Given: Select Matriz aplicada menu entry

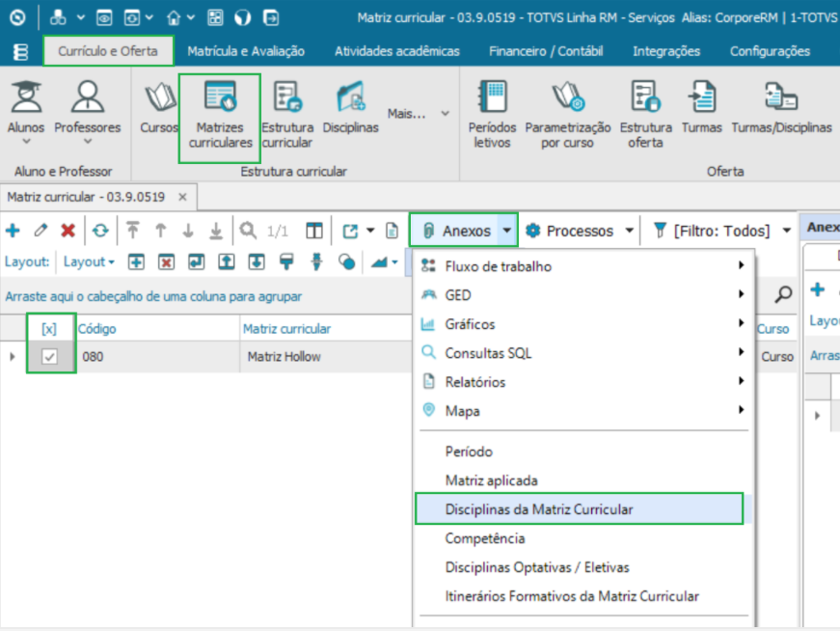Looking at the screenshot, I should [x=583, y=480].
